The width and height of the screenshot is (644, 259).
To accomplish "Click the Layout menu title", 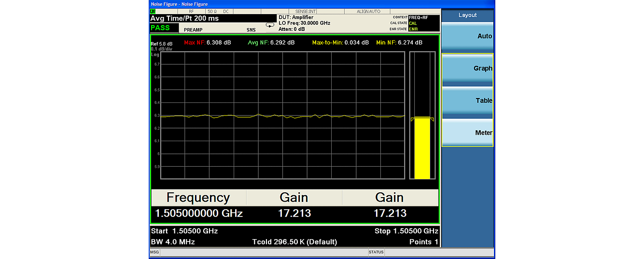I will coord(467,15).
